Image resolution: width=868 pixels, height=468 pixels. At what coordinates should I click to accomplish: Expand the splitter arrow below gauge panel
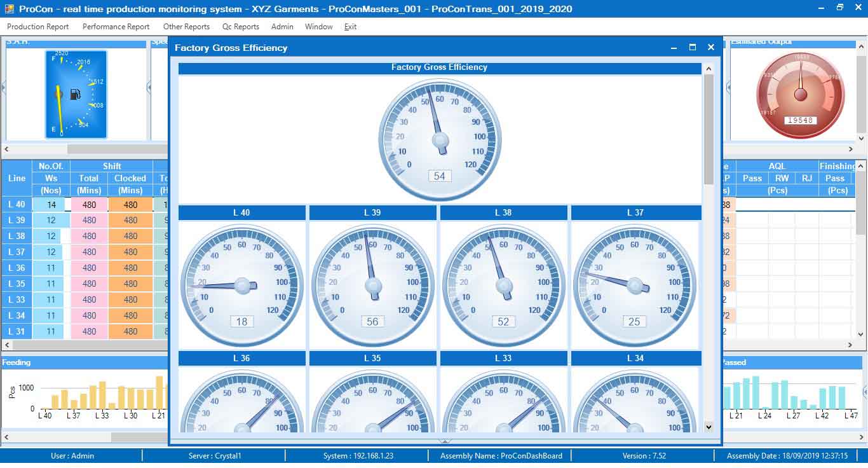(x=445, y=441)
